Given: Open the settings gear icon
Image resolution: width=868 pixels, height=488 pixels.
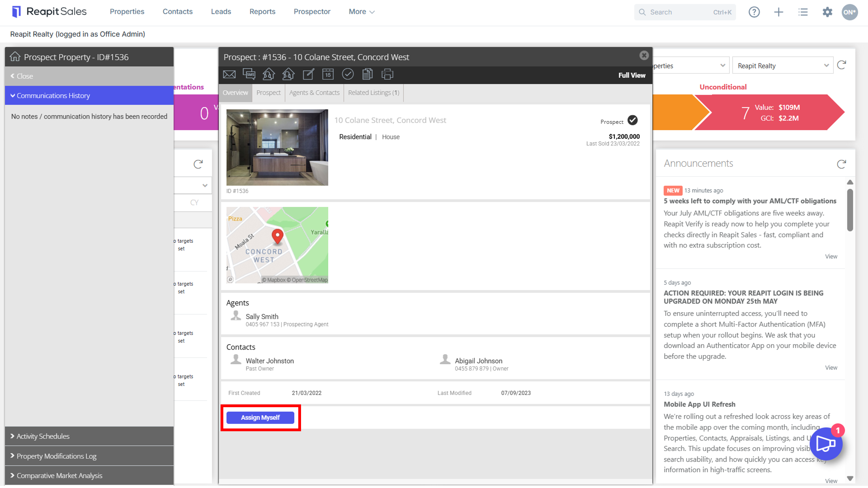Looking at the screenshot, I should coord(827,12).
